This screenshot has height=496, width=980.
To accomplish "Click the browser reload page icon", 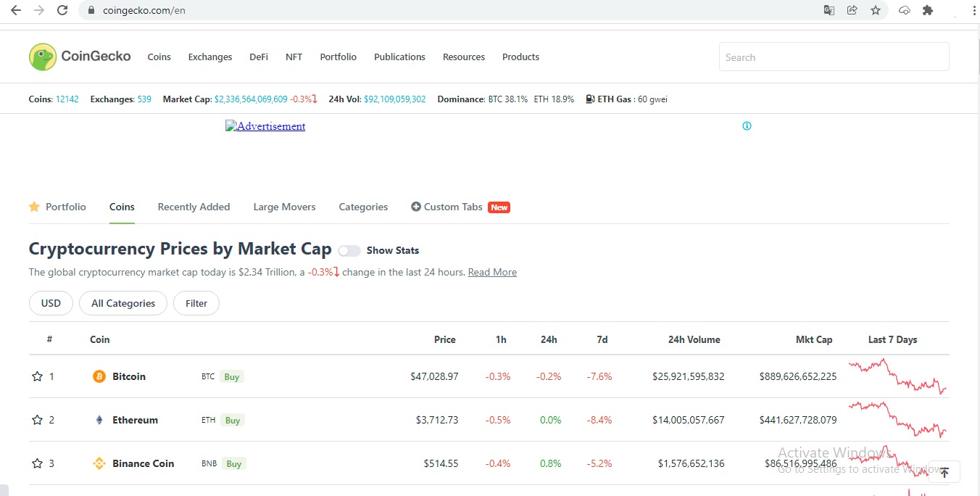I will click(x=62, y=10).
